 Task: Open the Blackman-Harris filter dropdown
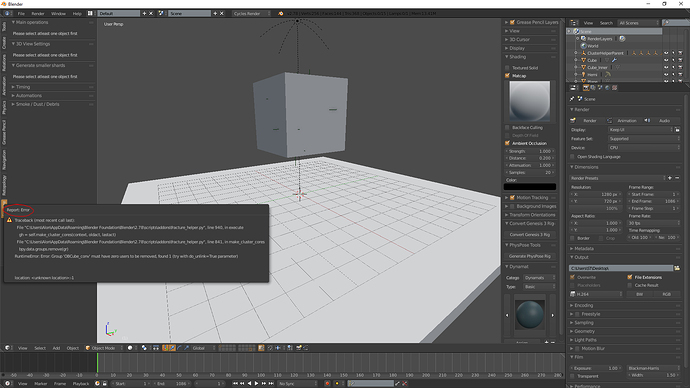(653, 368)
